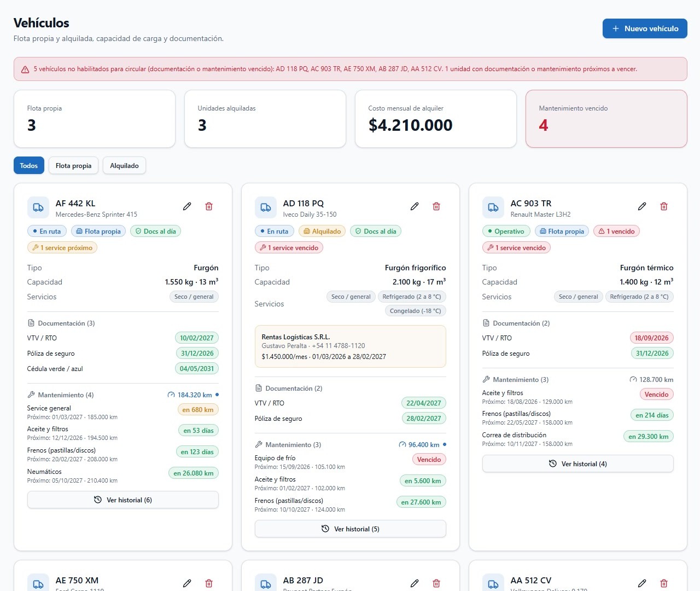Image resolution: width=700 pixels, height=591 pixels.
Task: Click the truck icon of AF 442 KL
Action: coord(38,207)
